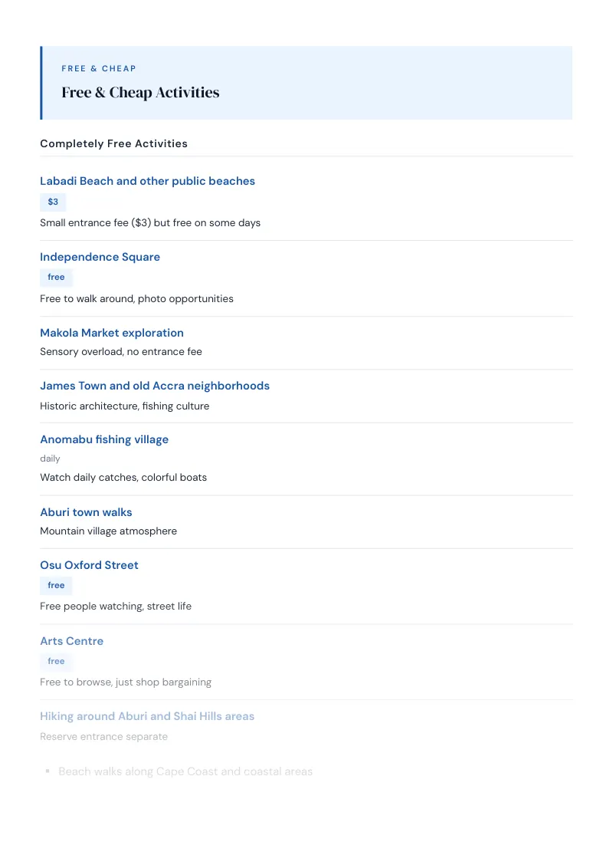Open the Independence Square heading link
The image size is (613, 868).
(100, 257)
